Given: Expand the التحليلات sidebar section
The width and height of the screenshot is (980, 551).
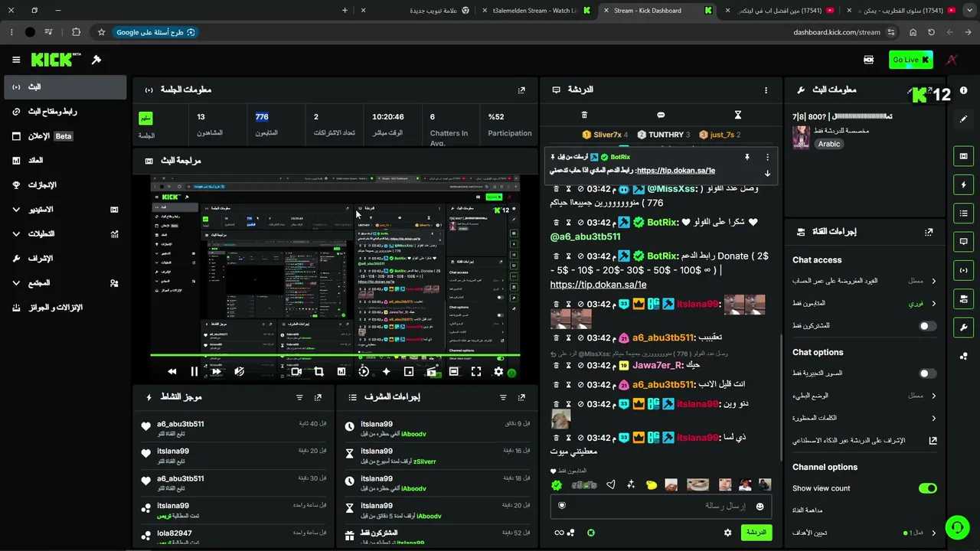Looking at the screenshot, I should [64, 234].
